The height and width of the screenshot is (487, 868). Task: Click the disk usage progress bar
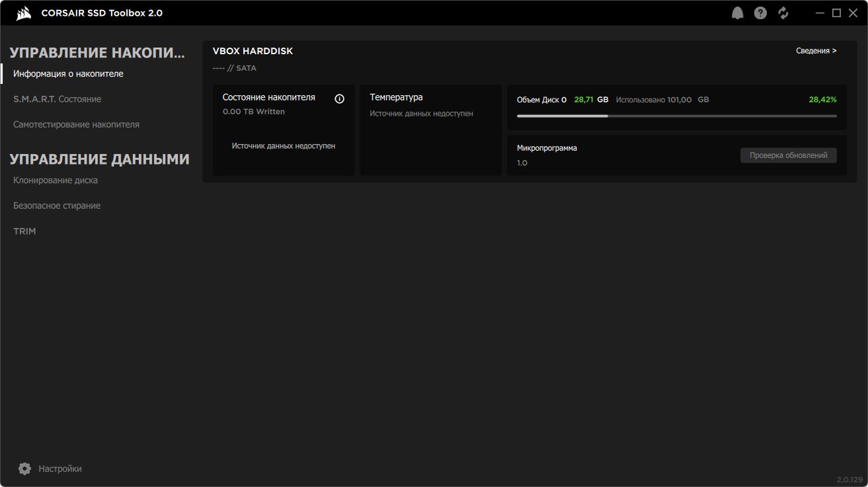pyautogui.click(x=676, y=116)
